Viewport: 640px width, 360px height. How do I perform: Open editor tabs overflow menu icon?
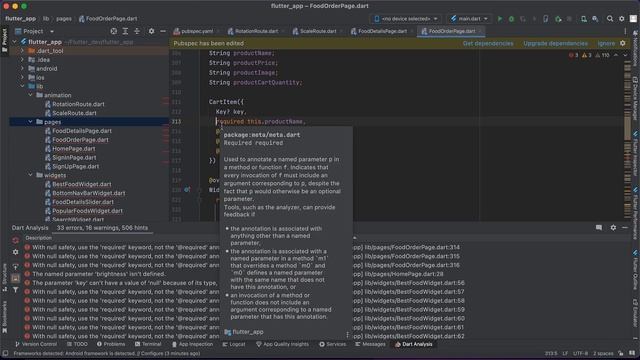[x=625, y=31]
